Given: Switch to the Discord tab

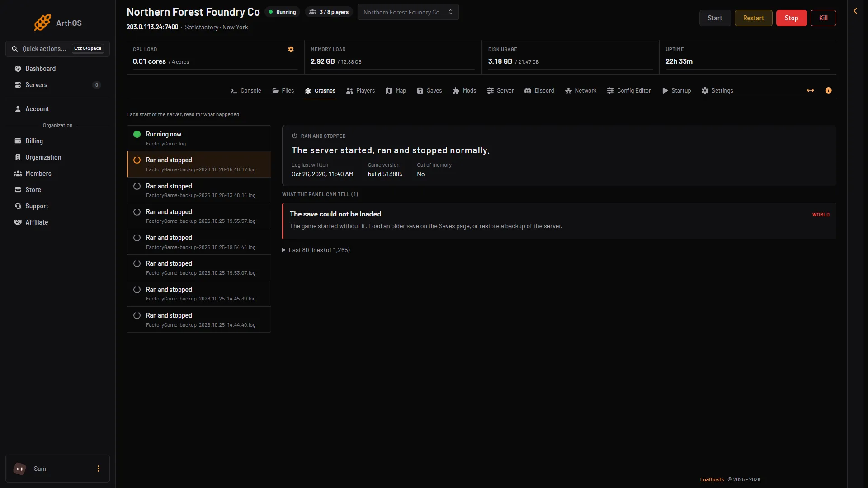Looking at the screenshot, I should (x=539, y=91).
